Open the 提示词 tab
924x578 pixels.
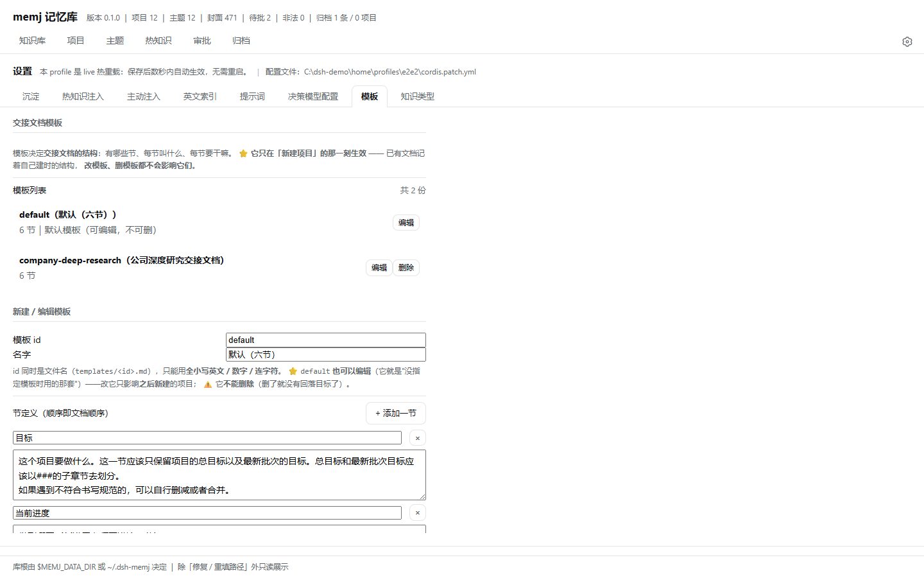[252, 96]
